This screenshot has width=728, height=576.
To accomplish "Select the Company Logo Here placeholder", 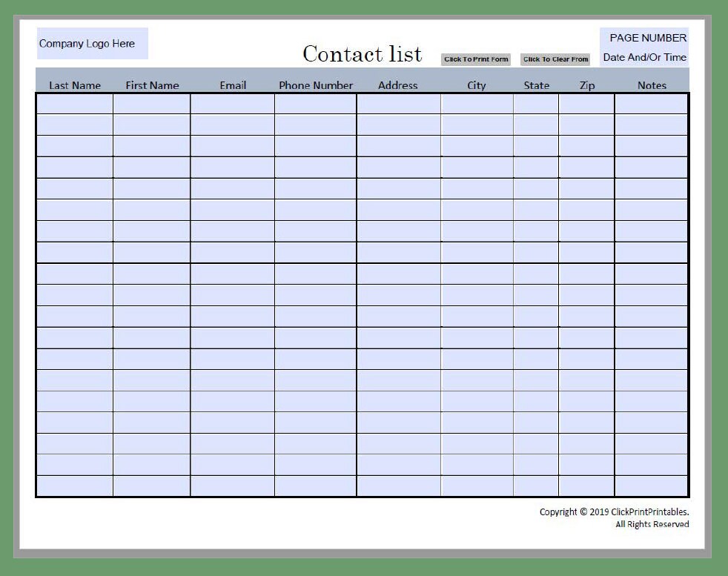I will click(x=90, y=44).
